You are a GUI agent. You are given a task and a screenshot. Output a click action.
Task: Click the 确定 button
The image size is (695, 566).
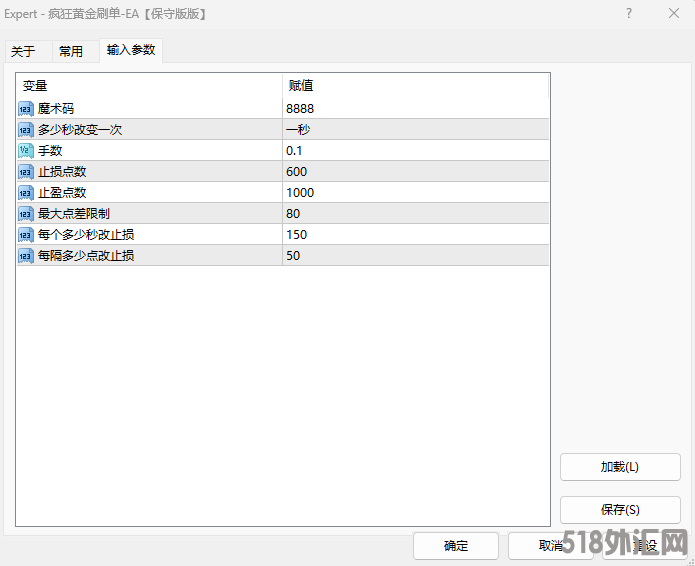pos(456,546)
